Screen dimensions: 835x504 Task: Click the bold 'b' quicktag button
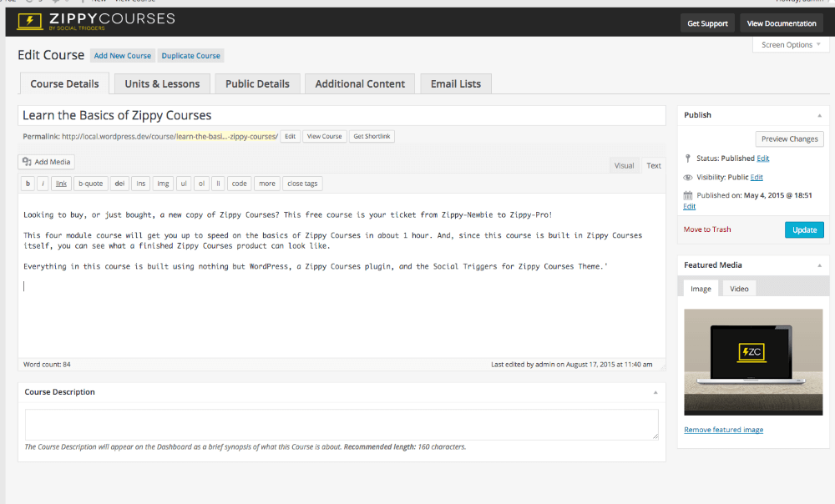28,184
